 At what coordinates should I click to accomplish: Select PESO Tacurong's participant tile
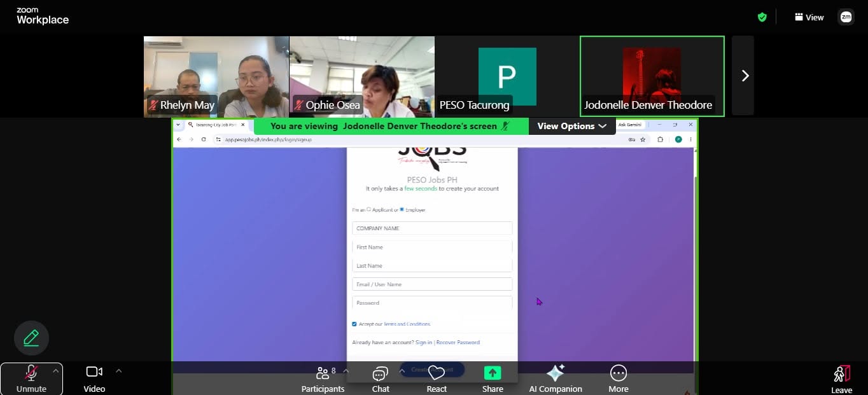(507, 76)
